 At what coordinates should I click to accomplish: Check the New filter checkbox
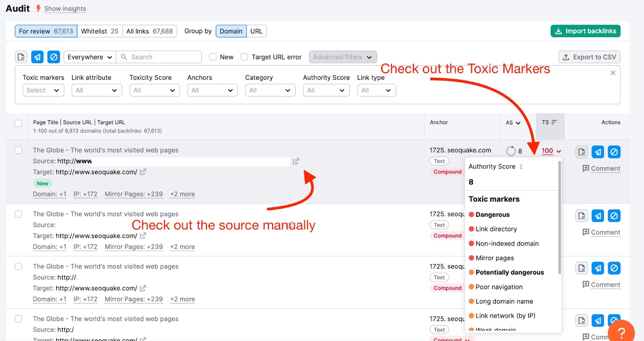pos(213,57)
